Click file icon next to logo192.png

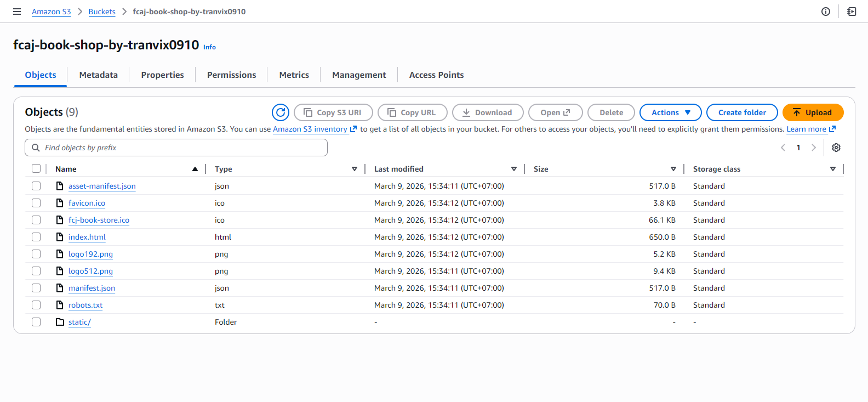pos(60,254)
